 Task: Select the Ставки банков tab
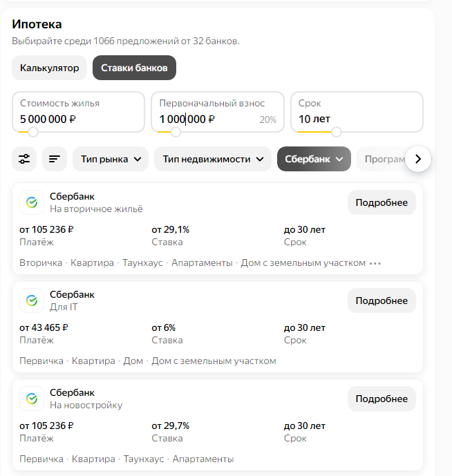134,68
